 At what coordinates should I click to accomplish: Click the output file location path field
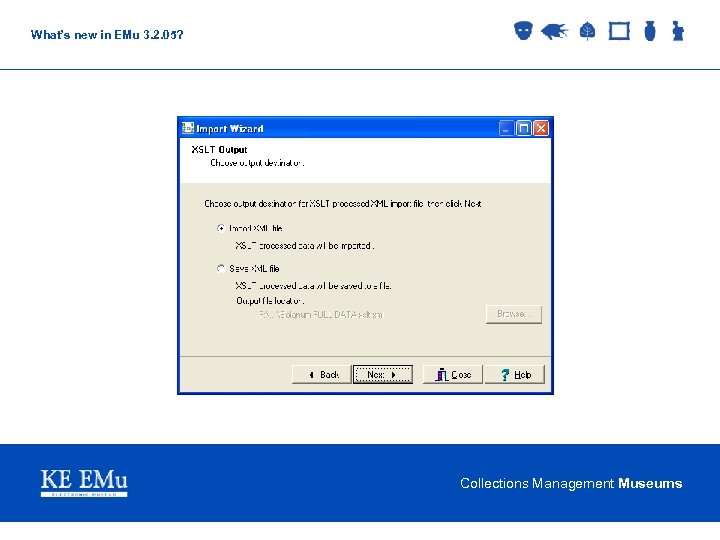click(321, 315)
